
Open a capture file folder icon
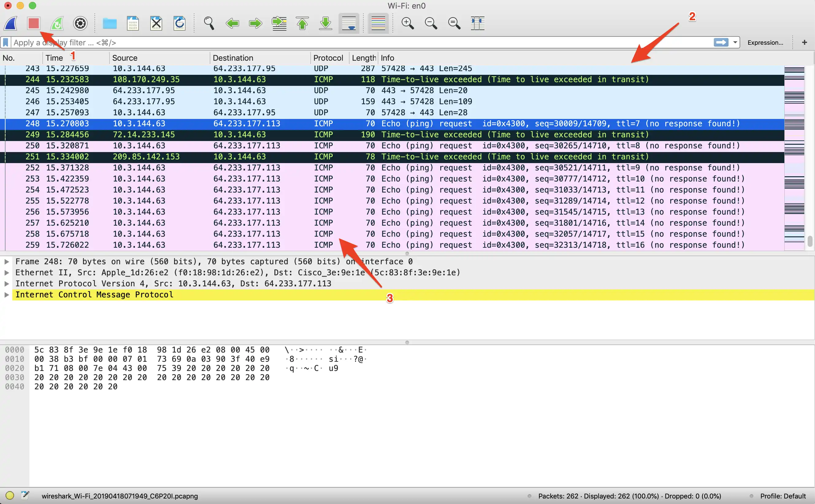pos(109,23)
